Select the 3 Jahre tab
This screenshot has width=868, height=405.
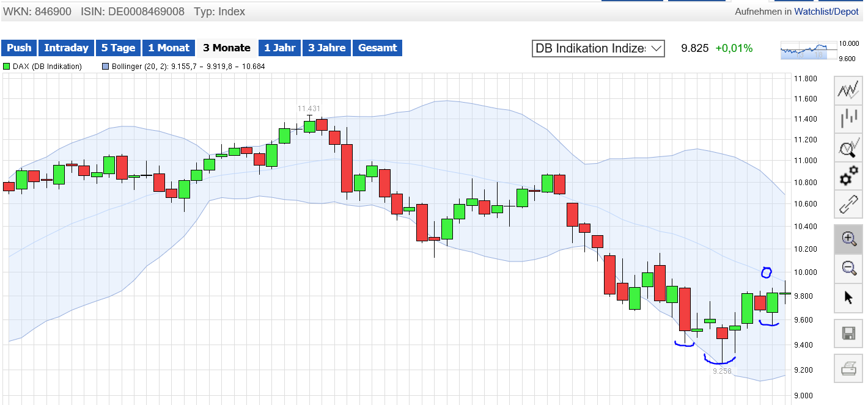point(326,48)
